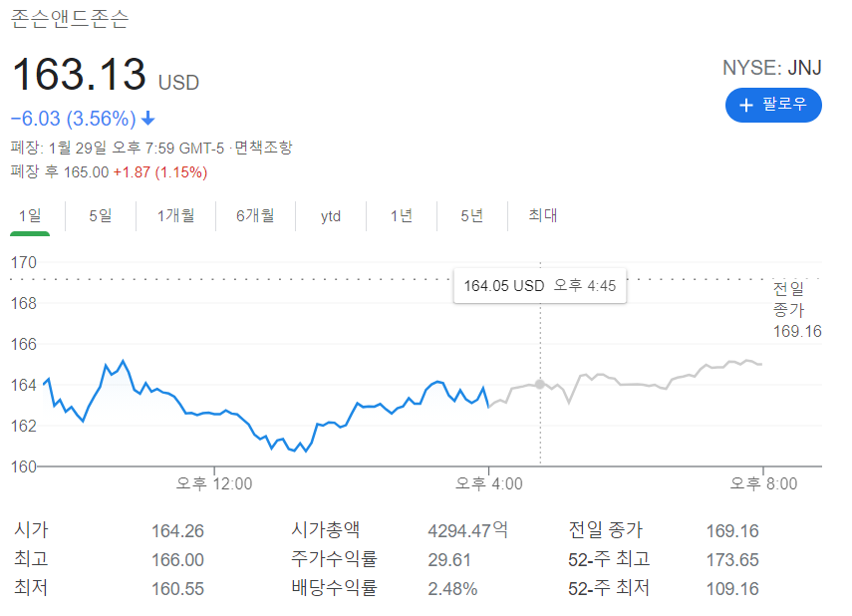Click the 최고 value 166.00
The image size is (852, 616).
coord(177,559)
